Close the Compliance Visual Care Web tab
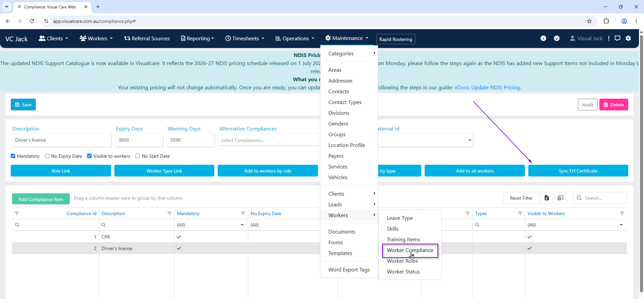 pyautogui.click(x=86, y=7)
